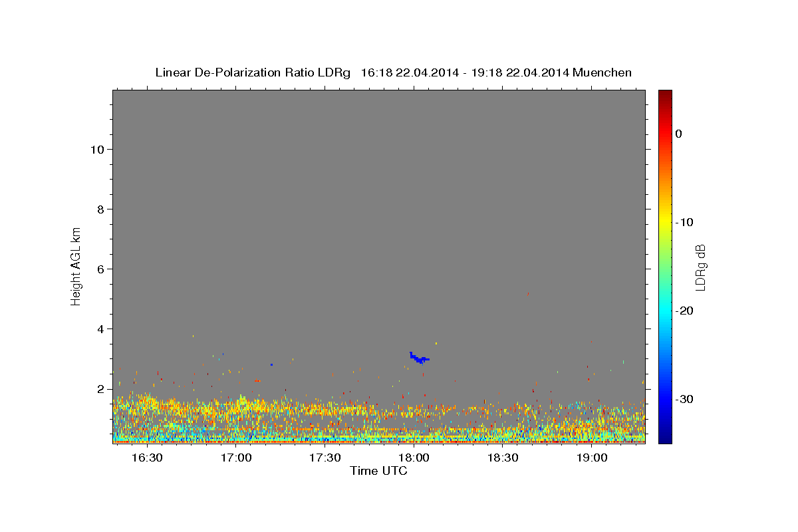Click the height tick label 8
The height and width of the screenshot is (532, 798).
click(102, 209)
